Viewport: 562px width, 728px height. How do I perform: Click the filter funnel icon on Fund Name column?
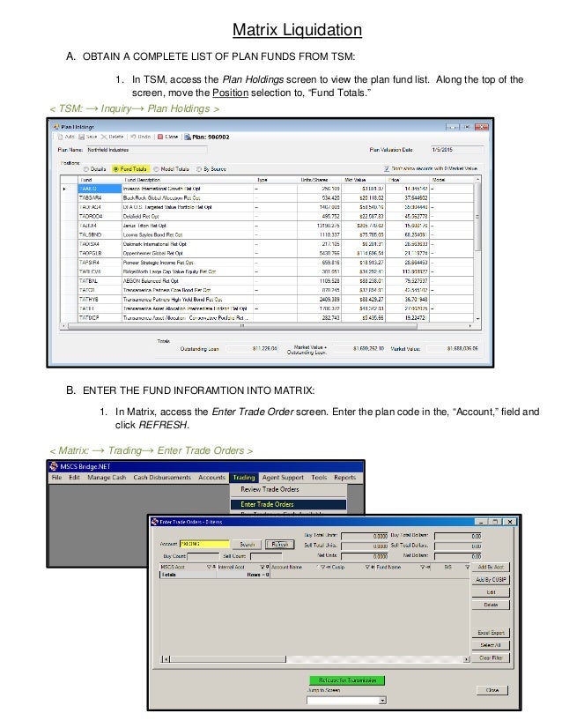point(423,568)
